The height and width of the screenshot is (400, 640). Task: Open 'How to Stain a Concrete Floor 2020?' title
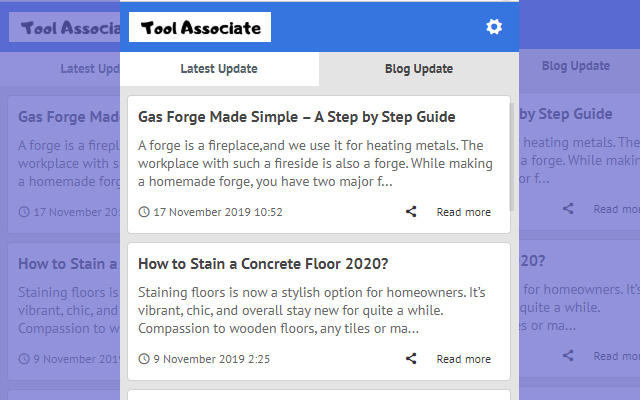click(x=263, y=264)
